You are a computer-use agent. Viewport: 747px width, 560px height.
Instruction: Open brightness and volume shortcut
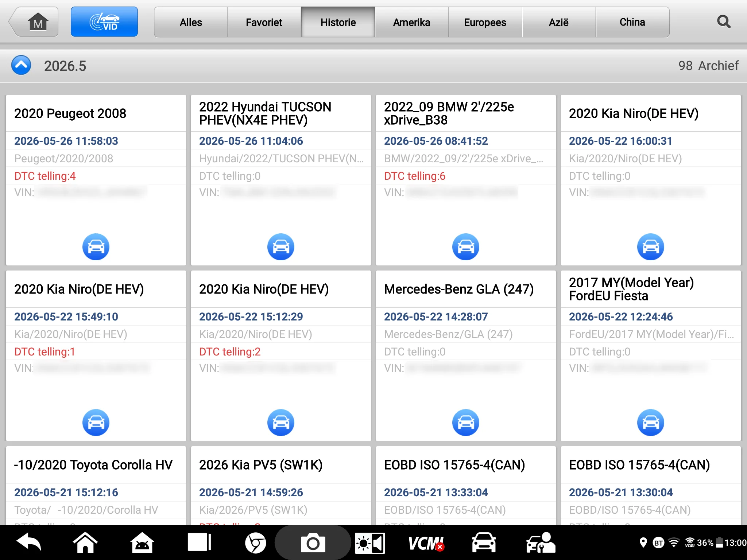[370, 543]
